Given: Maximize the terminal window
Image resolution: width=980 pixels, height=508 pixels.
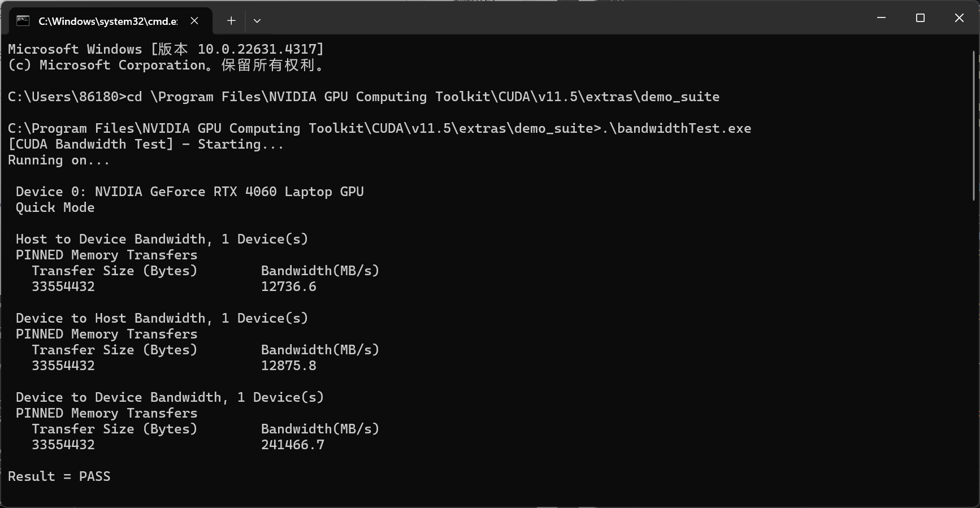Looking at the screenshot, I should click(x=920, y=18).
